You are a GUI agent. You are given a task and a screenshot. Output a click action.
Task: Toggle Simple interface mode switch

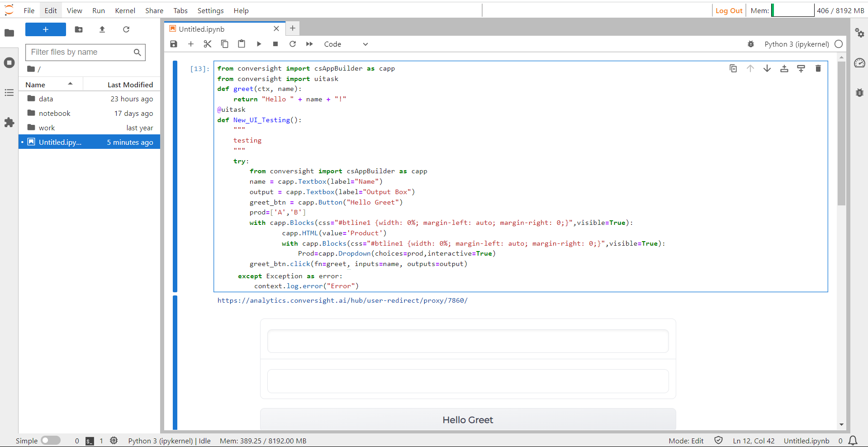click(51, 440)
